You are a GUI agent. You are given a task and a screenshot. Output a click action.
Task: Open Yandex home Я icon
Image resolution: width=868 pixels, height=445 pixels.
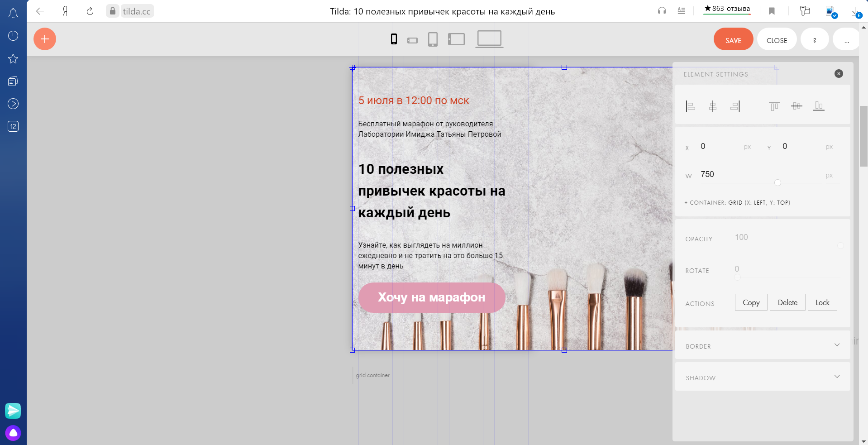click(65, 11)
